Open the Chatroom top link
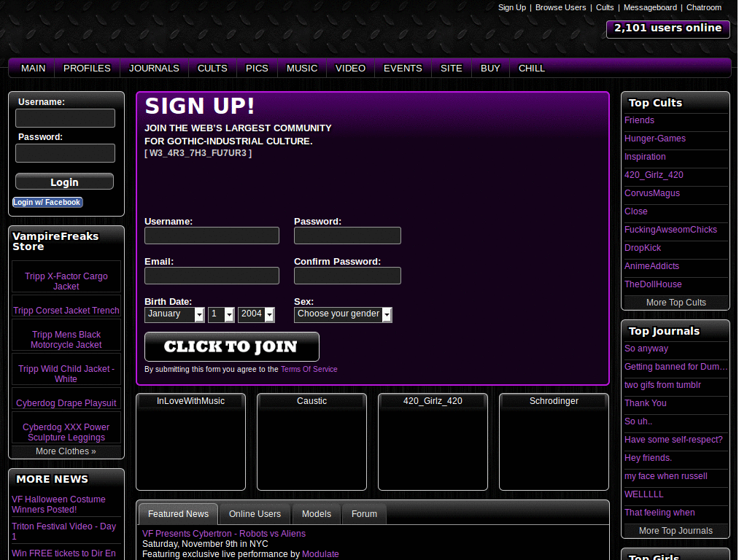 [704, 7]
